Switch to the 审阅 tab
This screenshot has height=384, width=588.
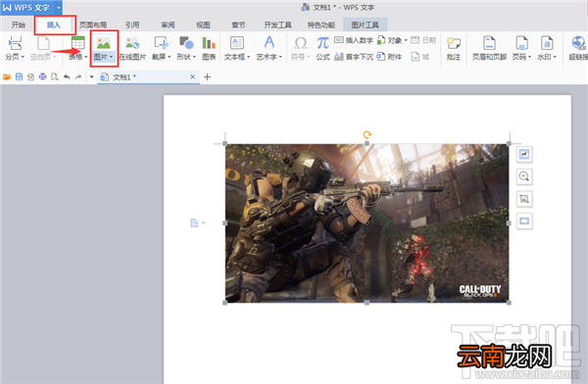coord(168,25)
